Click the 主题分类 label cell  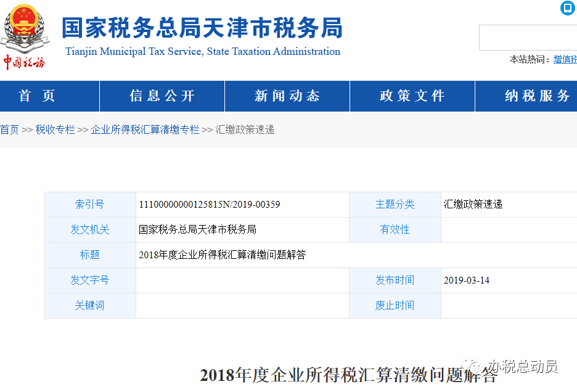pyautogui.click(x=395, y=204)
